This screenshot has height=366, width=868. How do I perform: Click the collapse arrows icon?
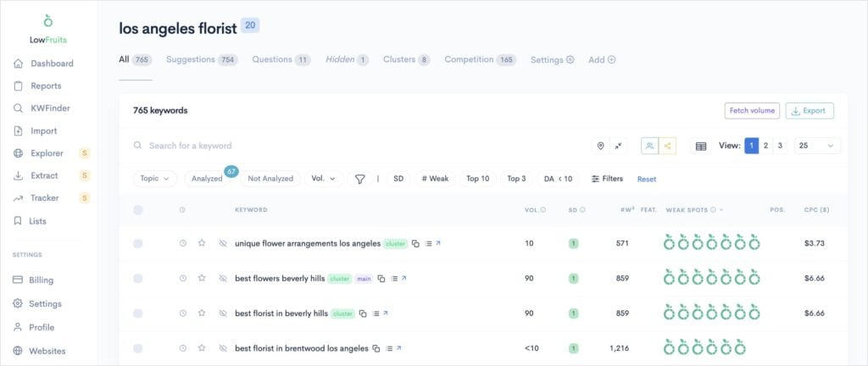click(x=619, y=146)
